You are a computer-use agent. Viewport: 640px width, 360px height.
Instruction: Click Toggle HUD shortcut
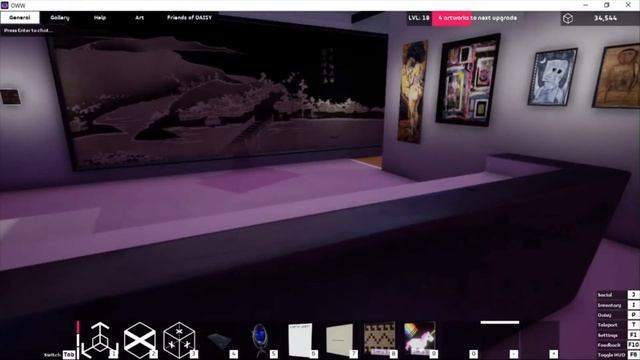tap(617, 355)
